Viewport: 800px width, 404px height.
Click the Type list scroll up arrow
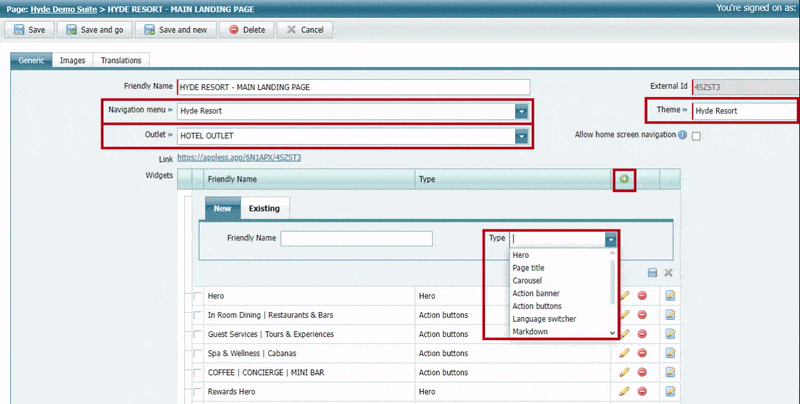point(612,253)
